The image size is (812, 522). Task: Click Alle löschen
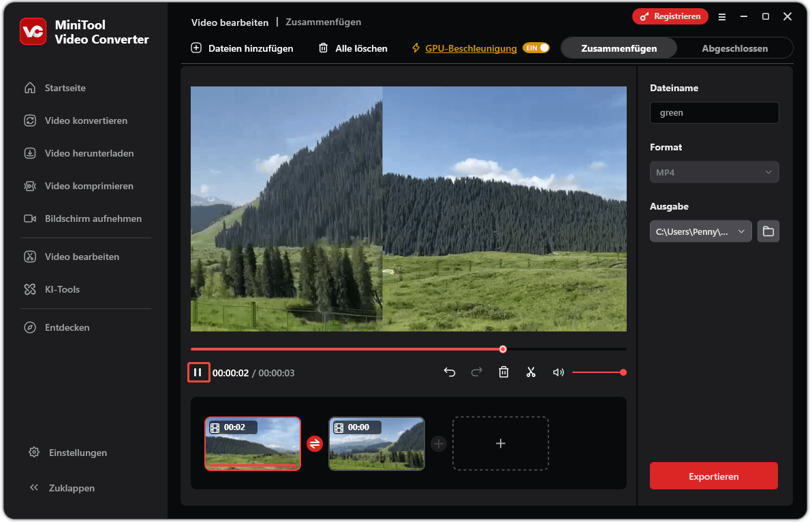pyautogui.click(x=353, y=48)
